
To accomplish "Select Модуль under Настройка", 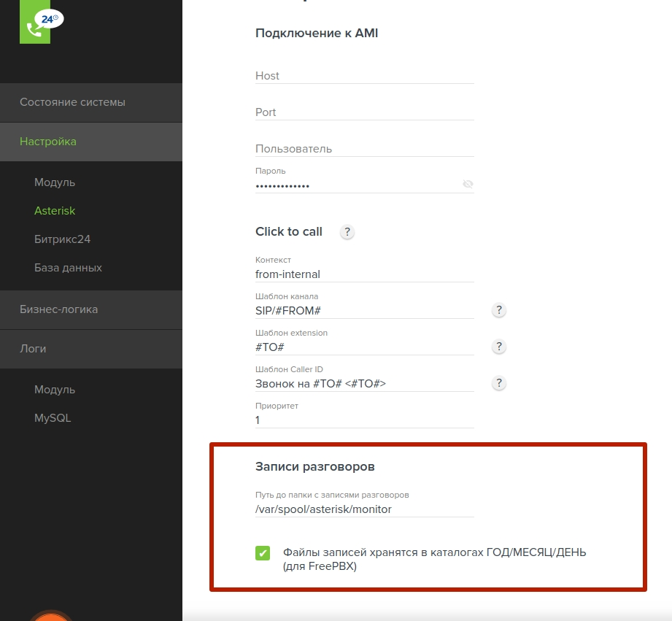I will [x=55, y=182].
